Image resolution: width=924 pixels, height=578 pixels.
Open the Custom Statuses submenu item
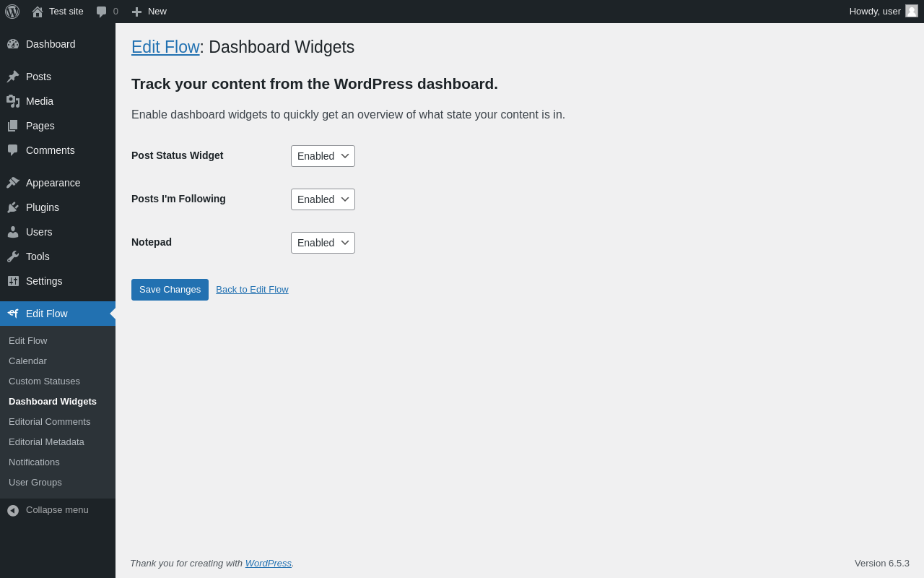coord(44,381)
